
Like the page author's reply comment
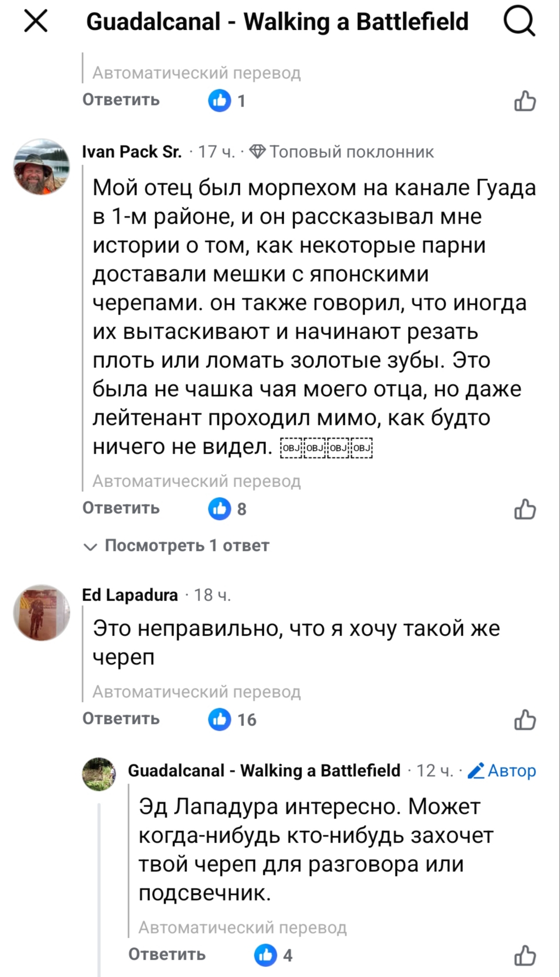[524, 956]
